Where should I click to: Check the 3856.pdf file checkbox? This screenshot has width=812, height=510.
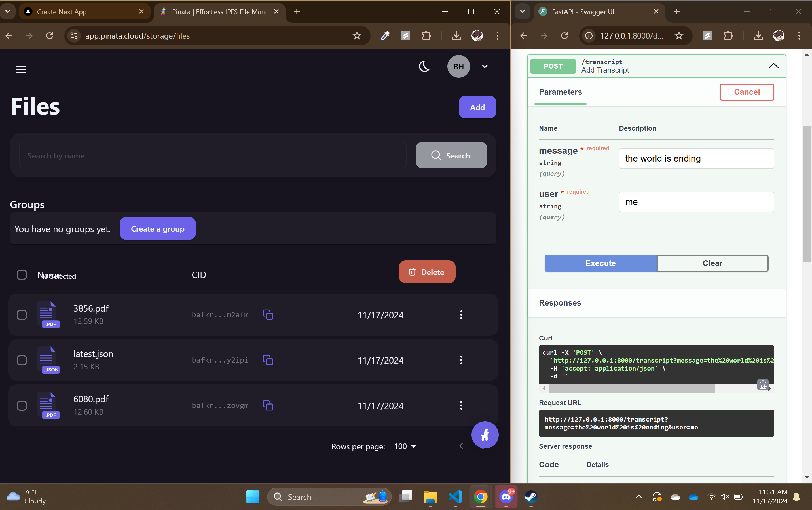coord(22,315)
